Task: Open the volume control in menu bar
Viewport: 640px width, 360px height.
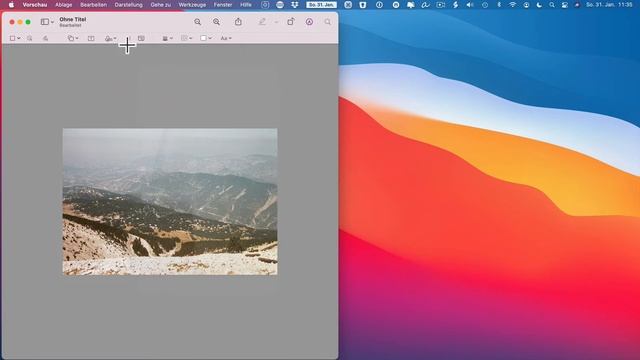Action: tap(470, 5)
